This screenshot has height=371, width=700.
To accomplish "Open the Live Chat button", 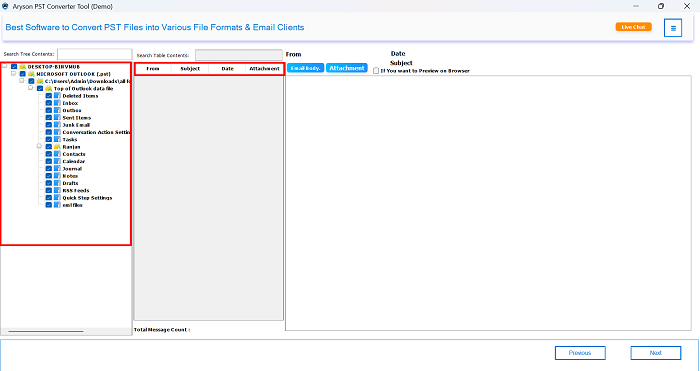I will pyautogui.click(x=633, y=27).
